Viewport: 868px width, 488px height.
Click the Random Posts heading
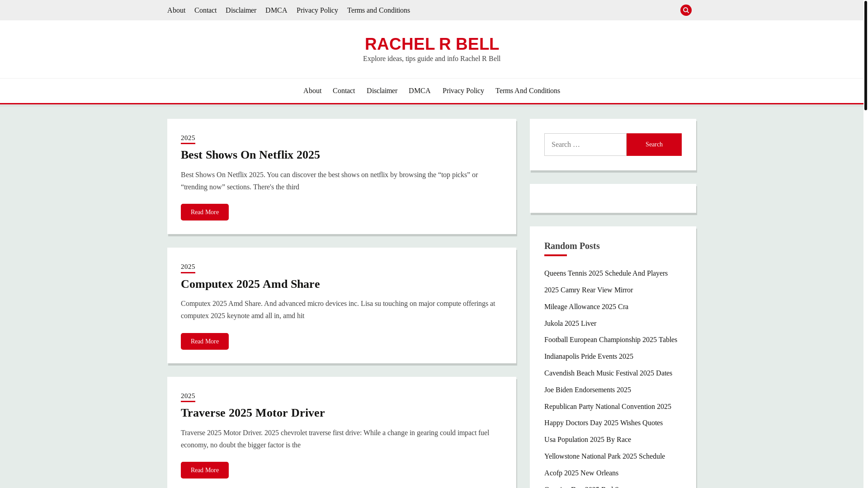[x=572, y=246]
